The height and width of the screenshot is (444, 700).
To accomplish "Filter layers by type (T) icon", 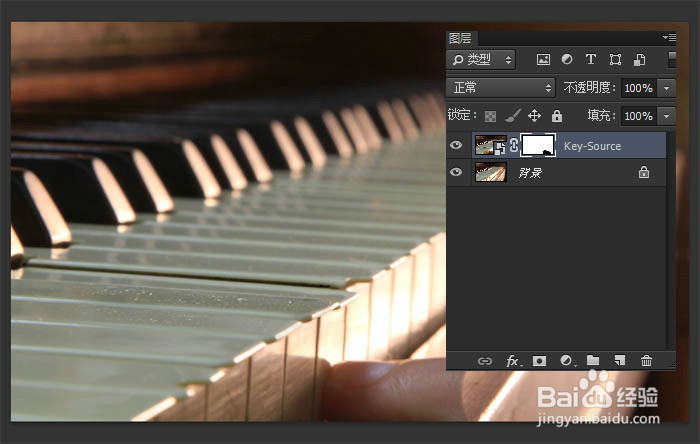I will click(591, 59).
